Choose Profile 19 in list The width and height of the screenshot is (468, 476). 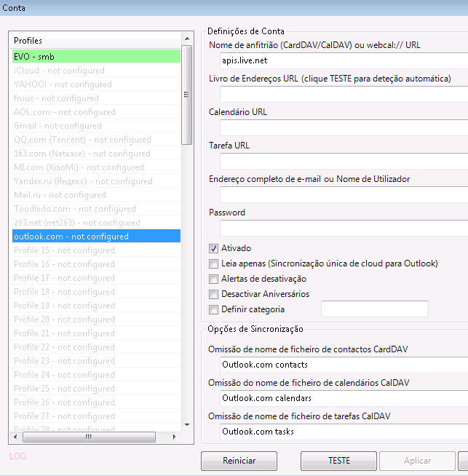[96, 306]
